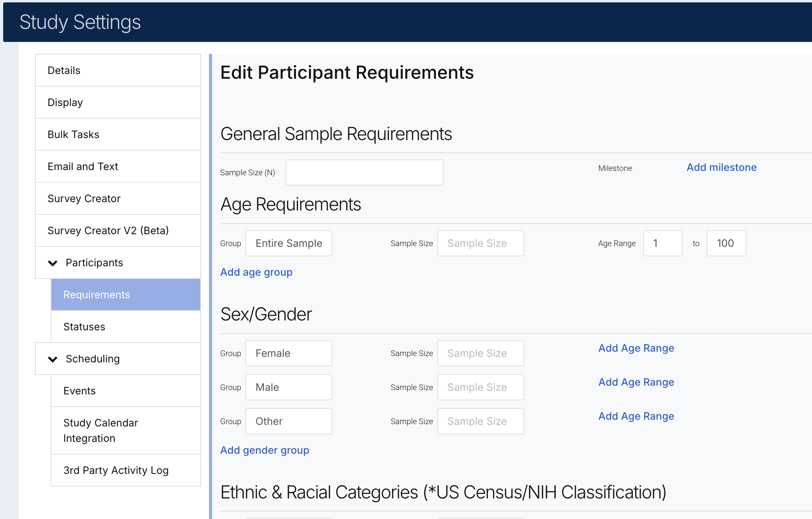Click the minimum Age Range field
The height and width of the screenshot is (519, 812).
[x=662, y=243]
